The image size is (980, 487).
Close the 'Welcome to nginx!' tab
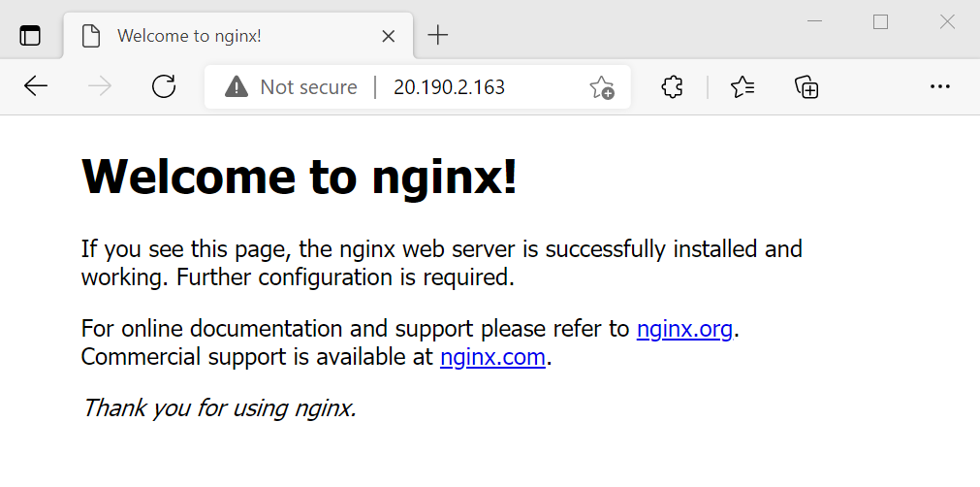click(x=388, y=36)
